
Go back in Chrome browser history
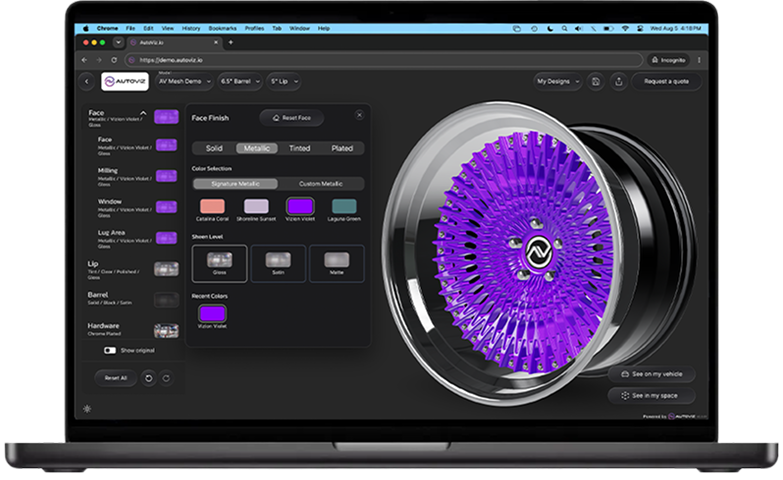tap(84, 60)
